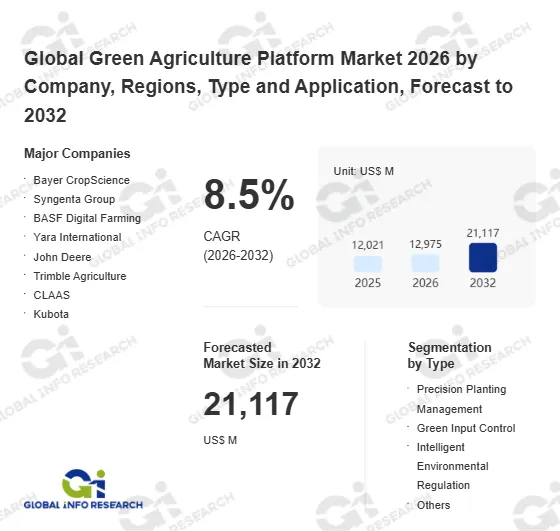Select 'John Deere' entry
The height and width of the screenshot is (531, 560).
pos(62,257)
